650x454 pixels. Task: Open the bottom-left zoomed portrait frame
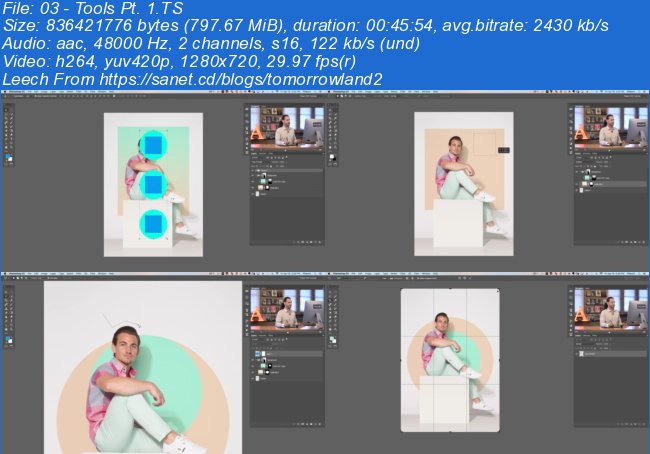(163, 363)
